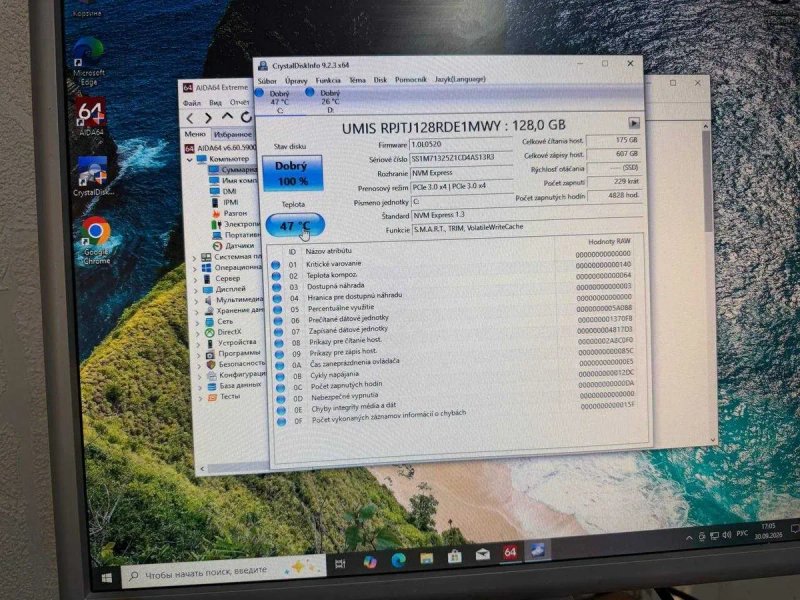Viewport: 800px width, 600px height.
Task: Open File Explorer from the taskbar
Action: [x=427, y=558]
